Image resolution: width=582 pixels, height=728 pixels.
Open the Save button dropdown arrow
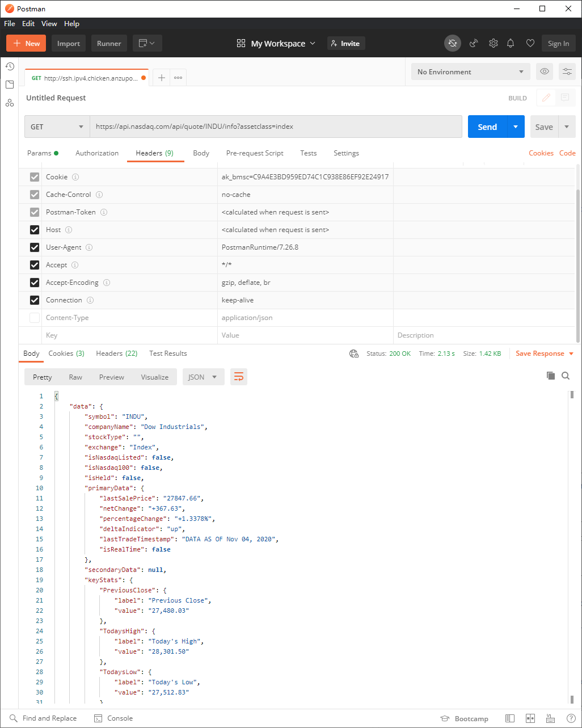567,127
